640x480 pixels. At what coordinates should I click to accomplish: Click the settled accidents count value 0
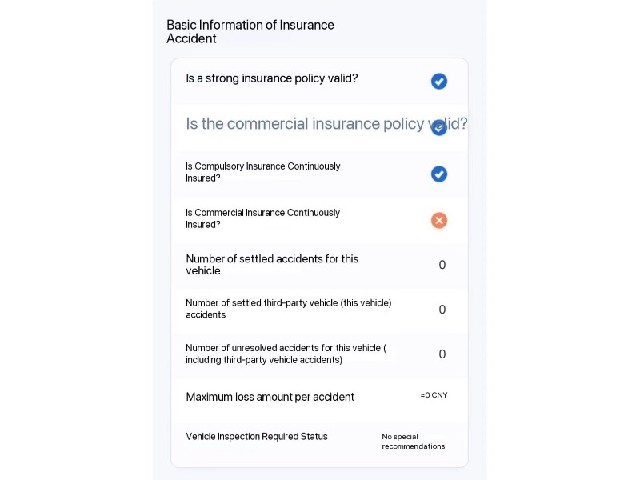(x=442, y=265)
